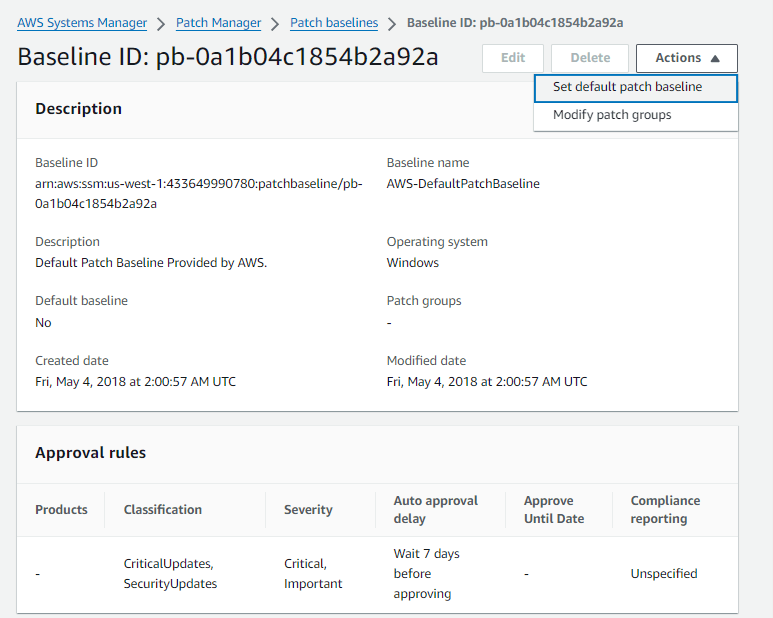Select CriticalUpdates, SecurityUpdates classification cell

pos(170,574)
